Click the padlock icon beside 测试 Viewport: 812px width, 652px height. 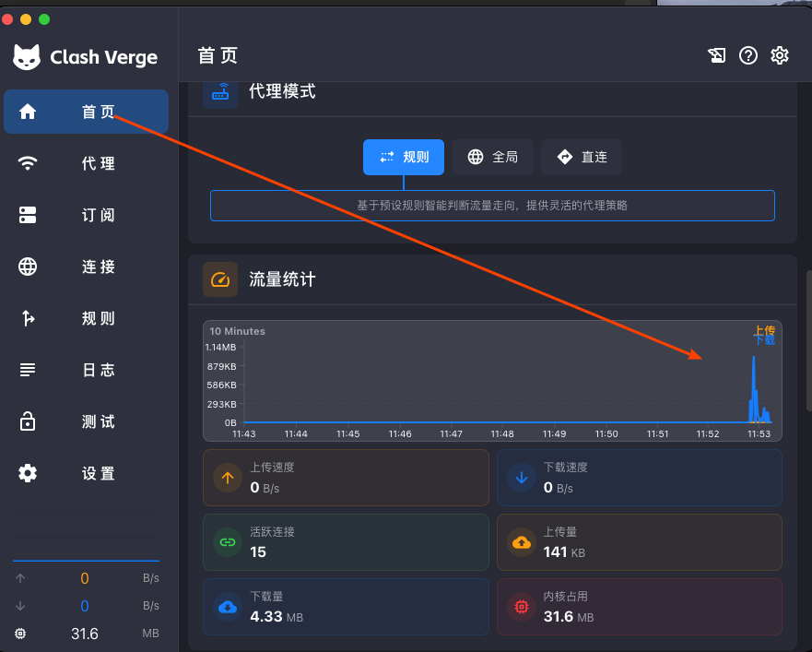28,421
